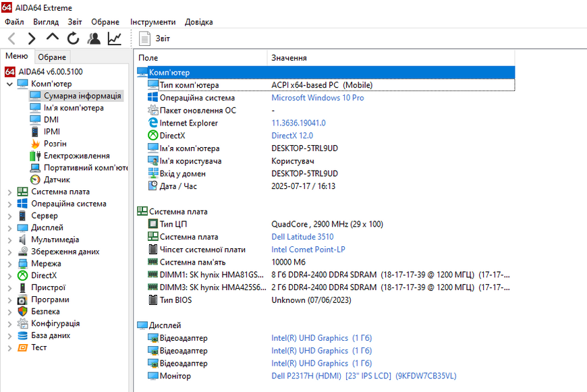Expand the Дисплей tree node
This screenshot has height=392, width=587.
tap(9, 228)
